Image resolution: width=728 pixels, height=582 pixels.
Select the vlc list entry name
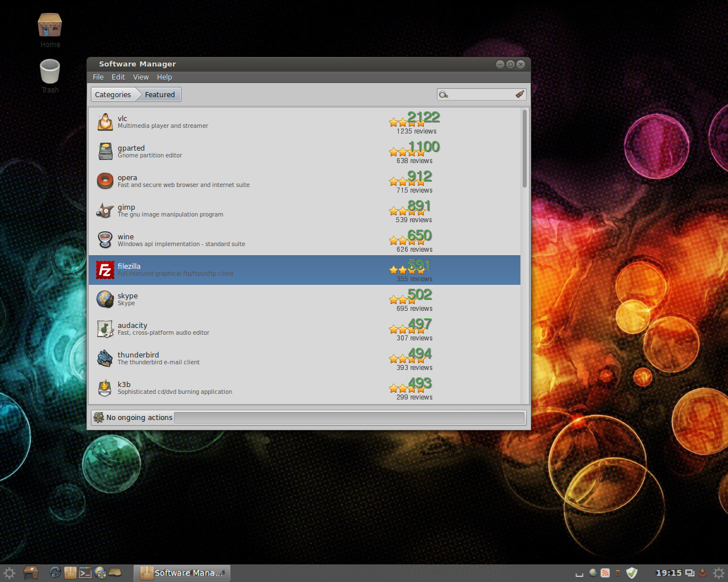coord(122,118)
